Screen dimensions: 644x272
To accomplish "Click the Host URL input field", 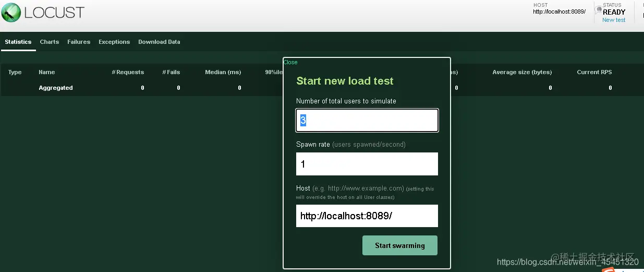I will click(367, 216).
